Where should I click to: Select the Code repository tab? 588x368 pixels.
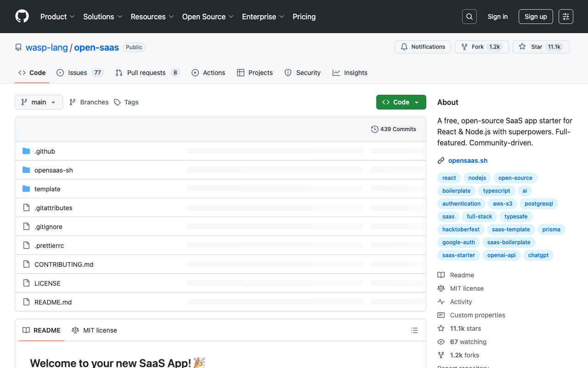coord(32,73)
